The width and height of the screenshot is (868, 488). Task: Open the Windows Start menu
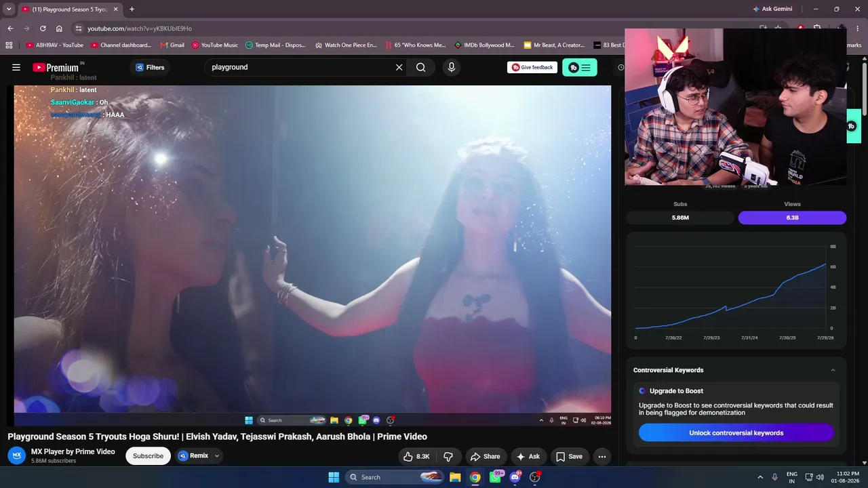tap(334, 477)
